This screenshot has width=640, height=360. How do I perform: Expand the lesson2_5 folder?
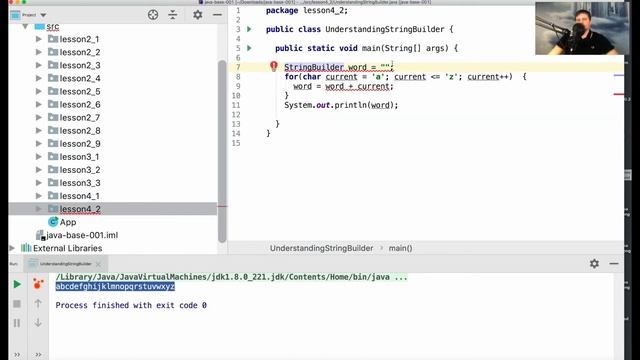39,91
